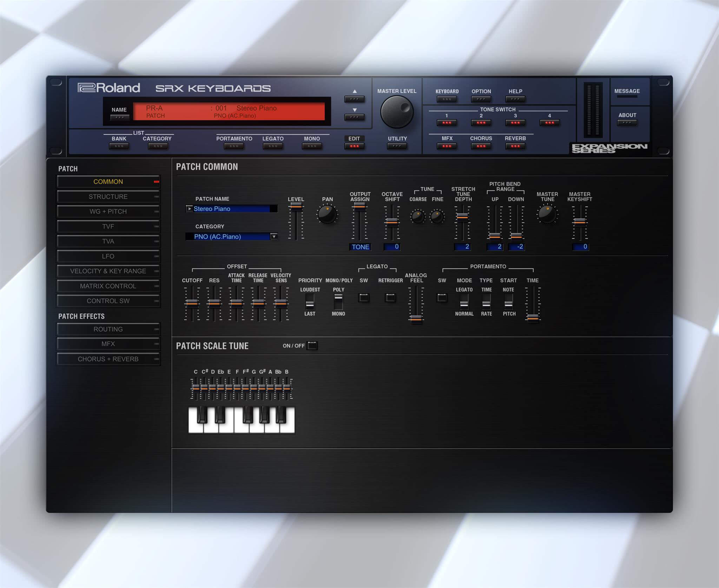Screen dimensions: 719x588
Task: Open the Option panel
Action: [x=481, y=99]
